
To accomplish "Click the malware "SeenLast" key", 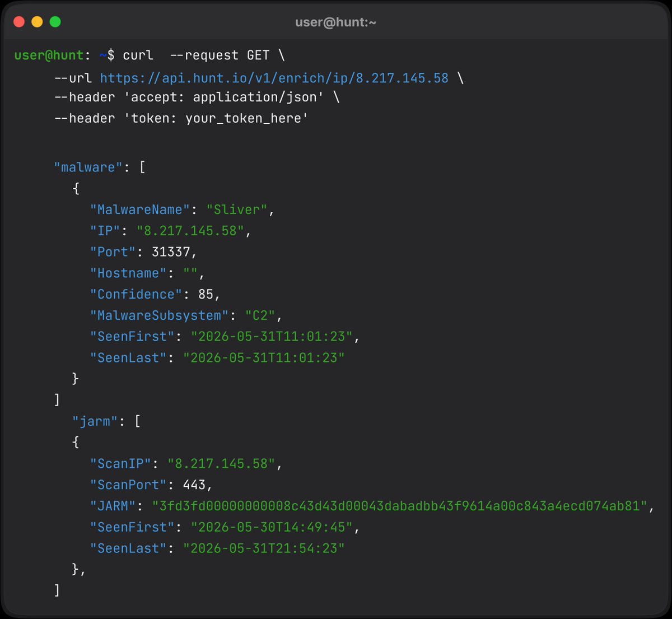I will 128,358.
